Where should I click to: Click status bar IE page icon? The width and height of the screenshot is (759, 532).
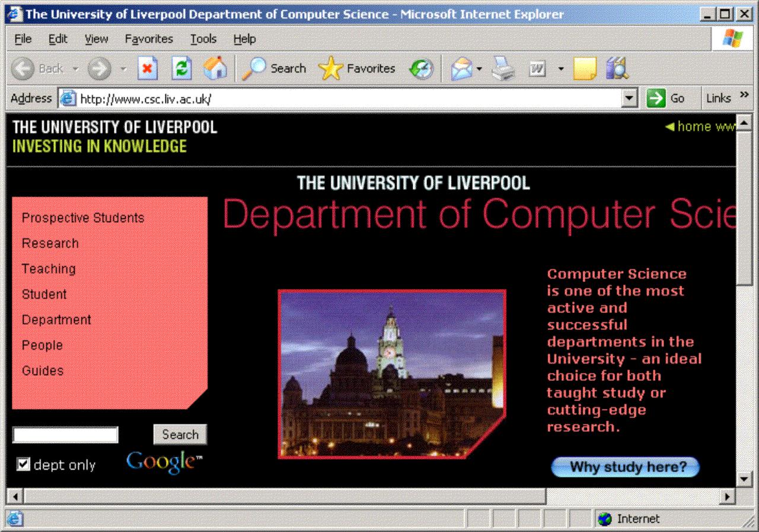[15, 518]
